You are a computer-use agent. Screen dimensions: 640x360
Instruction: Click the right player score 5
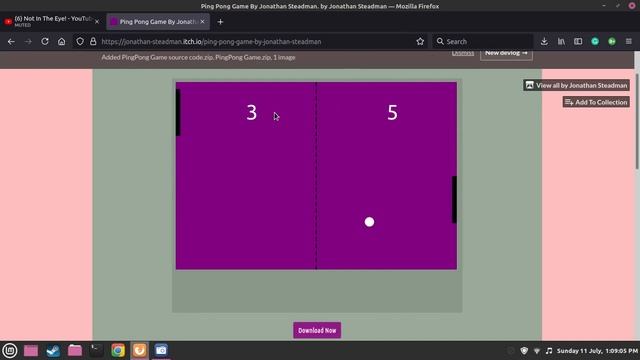coord(392,112)
